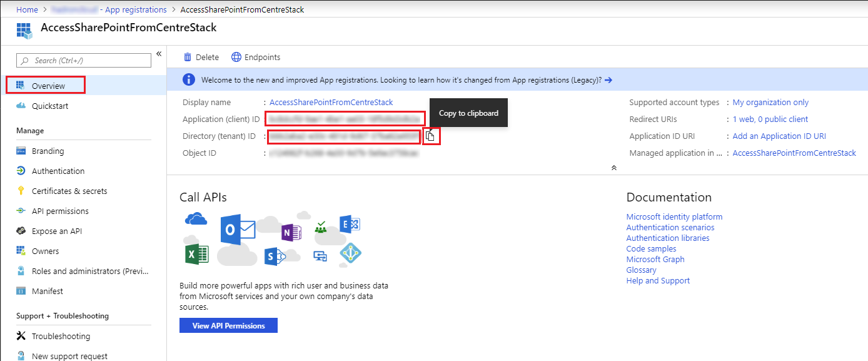Open the Microsoft identity platform documentation link
Viewport: 868px width, 361px height.
click(674, 216)
